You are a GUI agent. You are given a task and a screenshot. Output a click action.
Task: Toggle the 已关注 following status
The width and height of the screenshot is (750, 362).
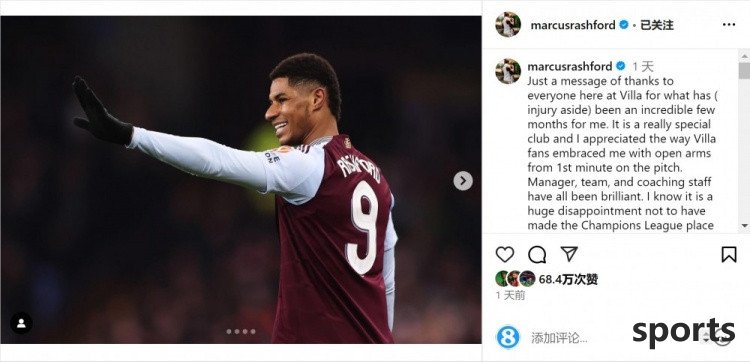pos(657,25)
